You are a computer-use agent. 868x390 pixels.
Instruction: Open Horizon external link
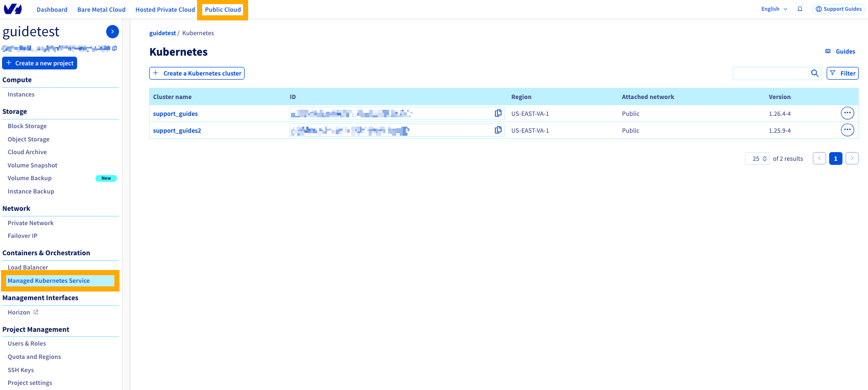[x=23, y=312]
